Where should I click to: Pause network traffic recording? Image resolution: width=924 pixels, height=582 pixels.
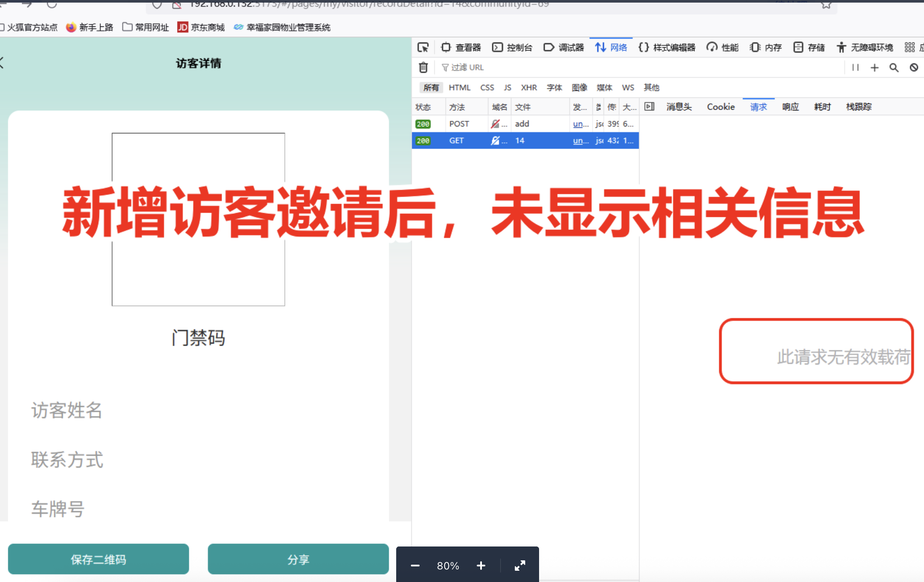coord(856,68)
